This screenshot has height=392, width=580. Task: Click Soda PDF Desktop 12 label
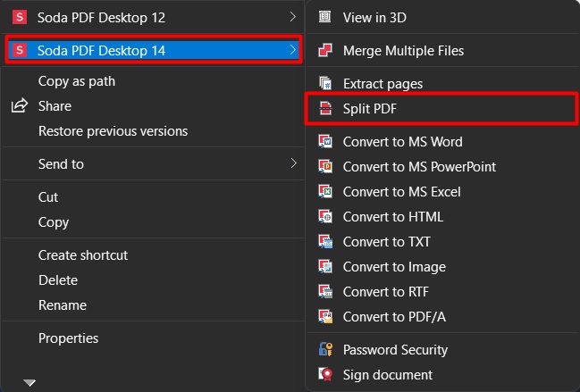pos(101,18)
